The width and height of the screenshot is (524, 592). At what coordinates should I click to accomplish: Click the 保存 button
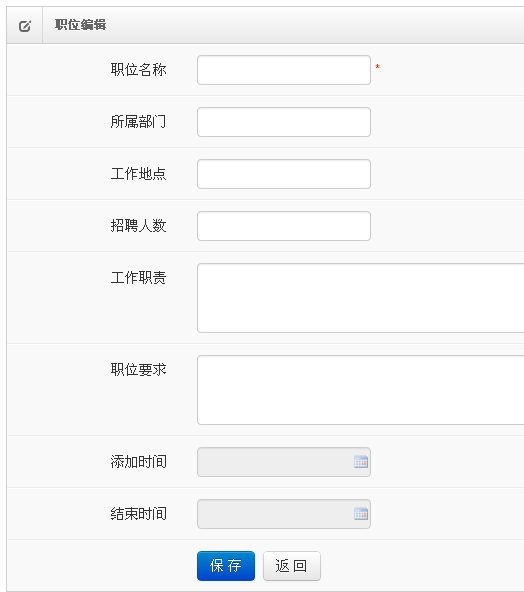click(x=226, y=566)
